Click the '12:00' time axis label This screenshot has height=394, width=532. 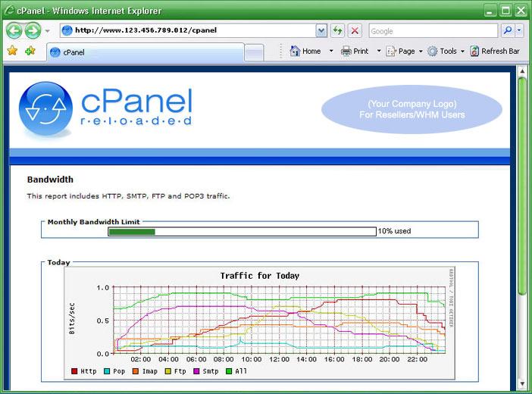coord(279,359)
